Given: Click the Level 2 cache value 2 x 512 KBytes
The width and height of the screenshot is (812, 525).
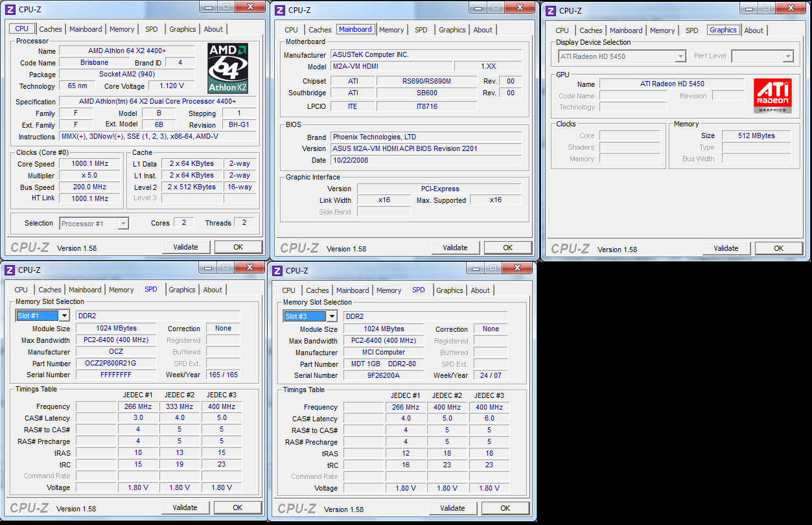Looking at the screenshot, I should [x=192, y=187].
